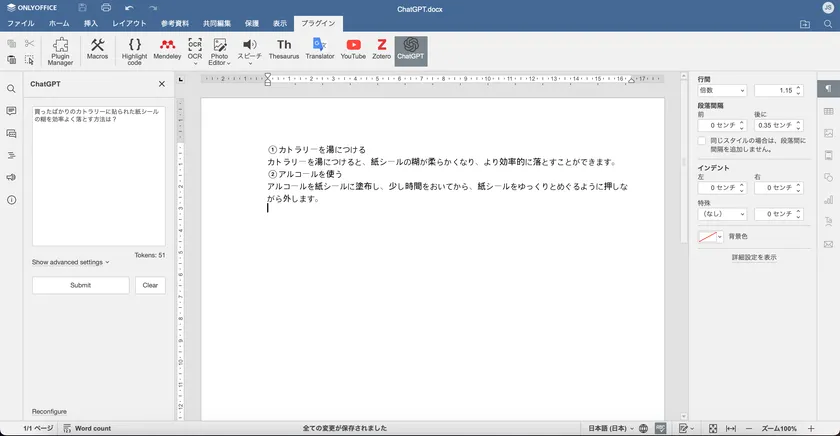Viewport: 840px width, 436px height.
Task: Open the ファイル menu tab
Action: pos(21,22)
